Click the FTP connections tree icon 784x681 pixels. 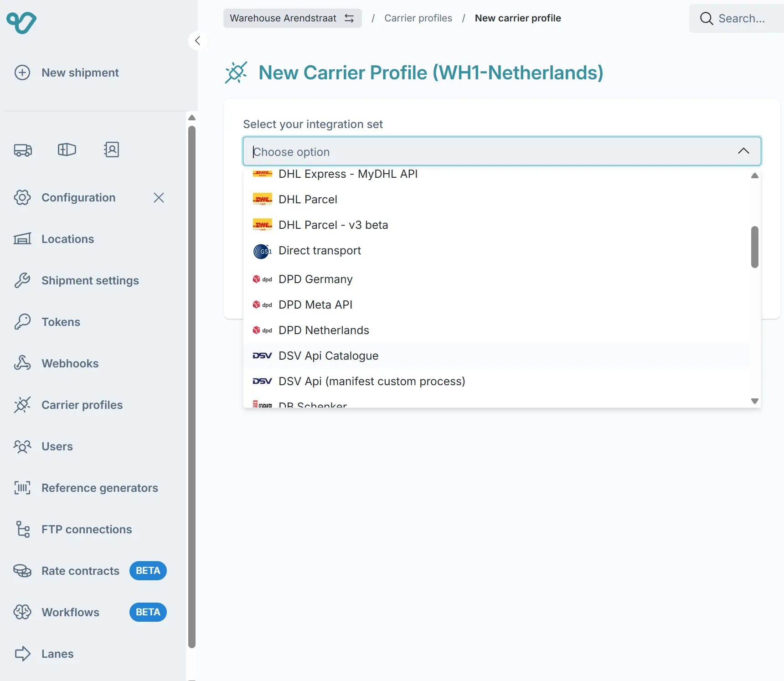[22, 529]
